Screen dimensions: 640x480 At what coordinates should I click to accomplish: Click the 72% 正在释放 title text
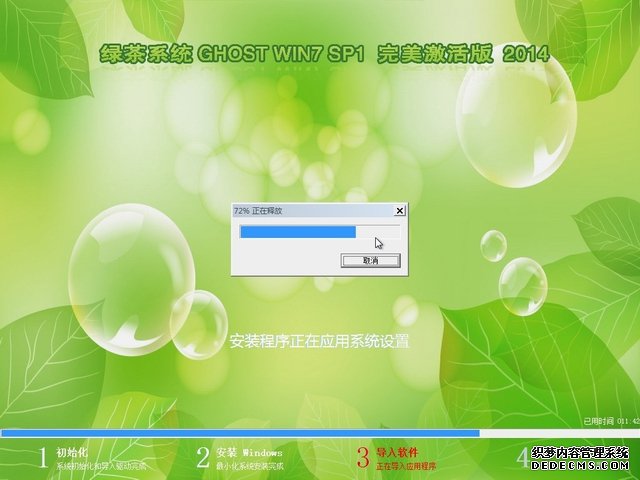tap(258, 211)
